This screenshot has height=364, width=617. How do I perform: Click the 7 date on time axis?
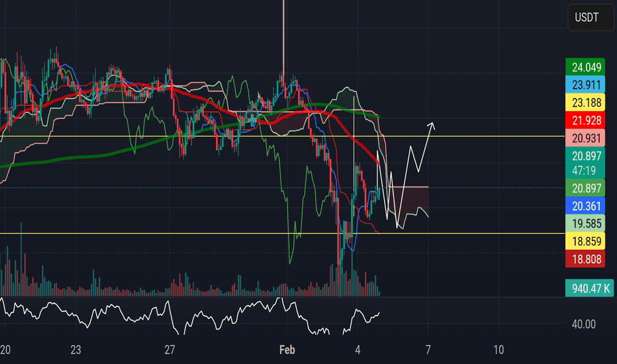[428, 349]
